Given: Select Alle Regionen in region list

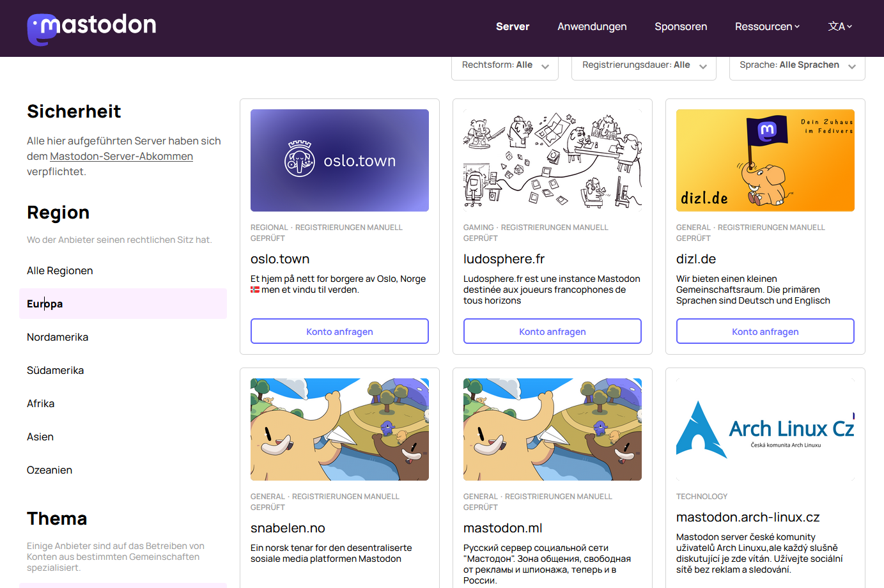Looking at the screenshot, I should click(x=60, y=270).
